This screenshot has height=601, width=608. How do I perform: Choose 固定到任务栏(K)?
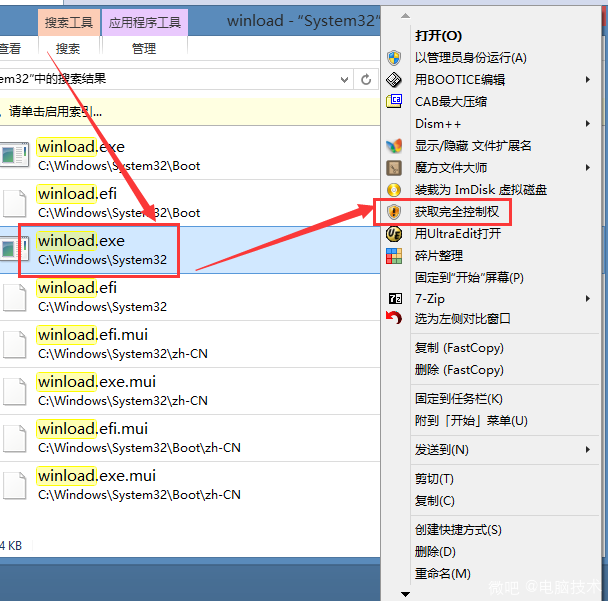point(459,399)
